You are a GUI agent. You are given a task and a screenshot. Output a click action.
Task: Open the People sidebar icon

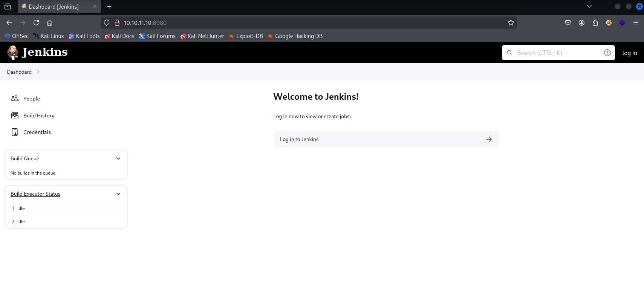point(15,98)
